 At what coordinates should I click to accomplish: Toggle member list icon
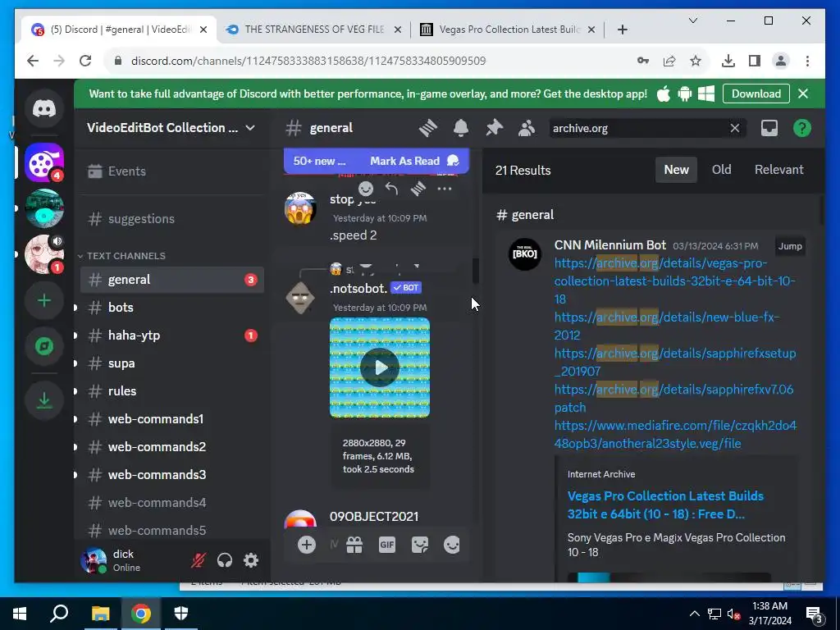pyautogui.click(x=527, y=128)
